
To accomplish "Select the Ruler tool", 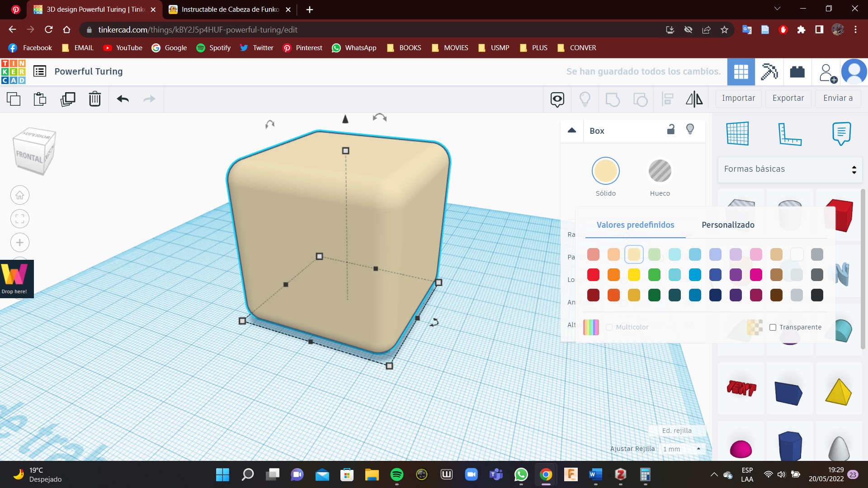I will pyautogui.click(x=789, y=134).
